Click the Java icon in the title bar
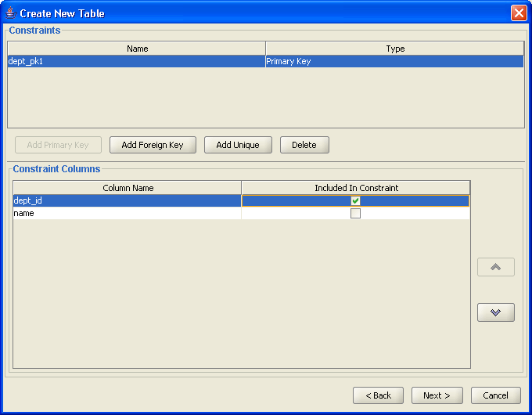 (10, 13)
